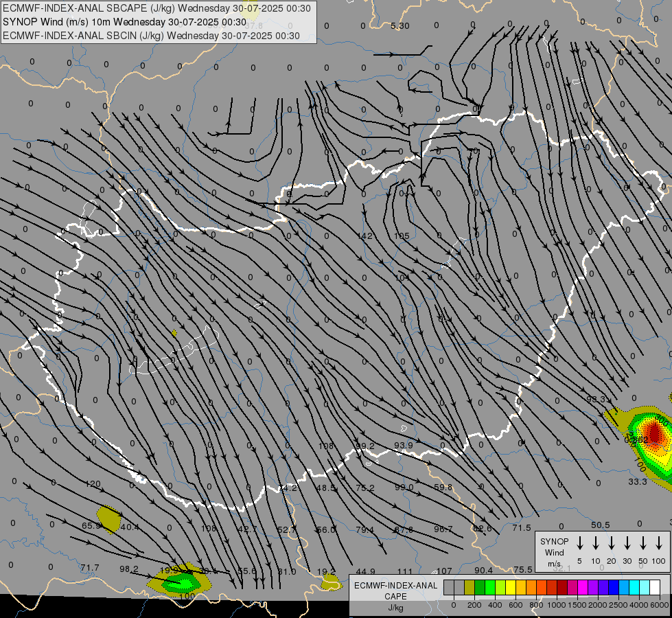Viewport: 672px width, 618px height.
Task: Click the '44.9' value near CAPE legend
Action: 366,571
